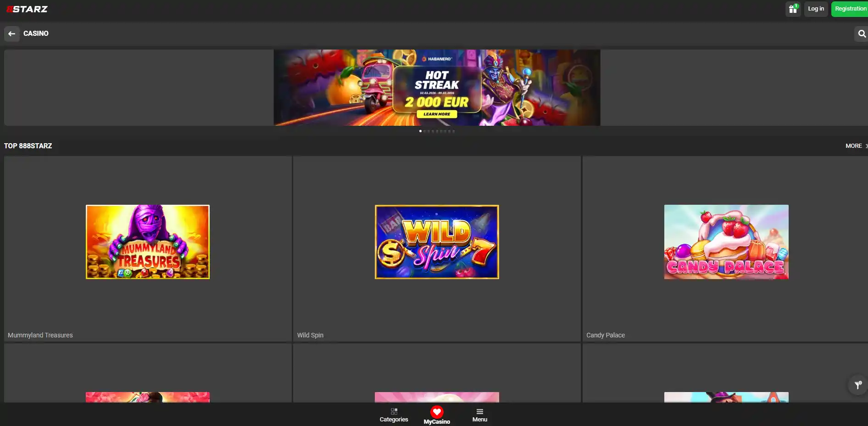
Task: Select the second banner carousel dot
Action: (x=424, y=131)
